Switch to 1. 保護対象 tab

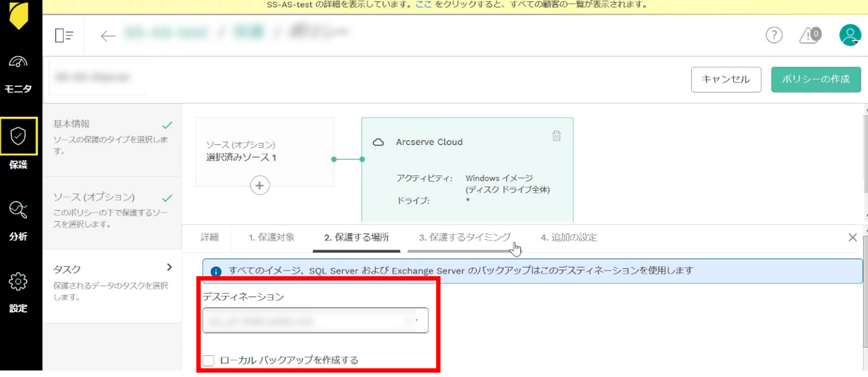(271, 237)
